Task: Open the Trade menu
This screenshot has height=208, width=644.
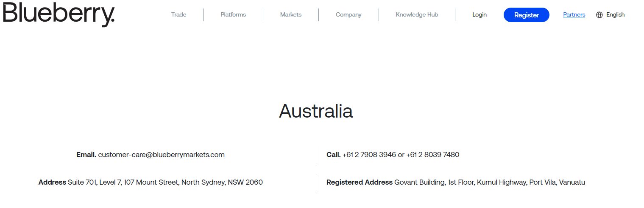Action: (178, 14)
